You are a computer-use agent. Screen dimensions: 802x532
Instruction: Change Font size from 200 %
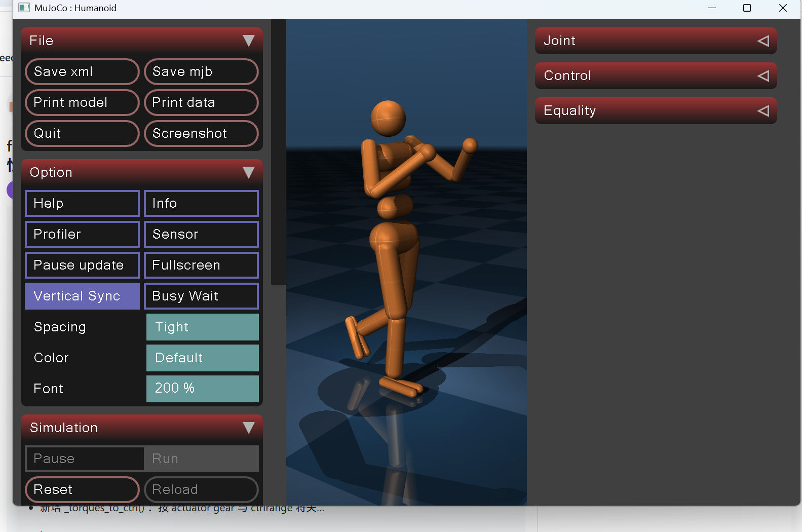(x=202, y=389)
